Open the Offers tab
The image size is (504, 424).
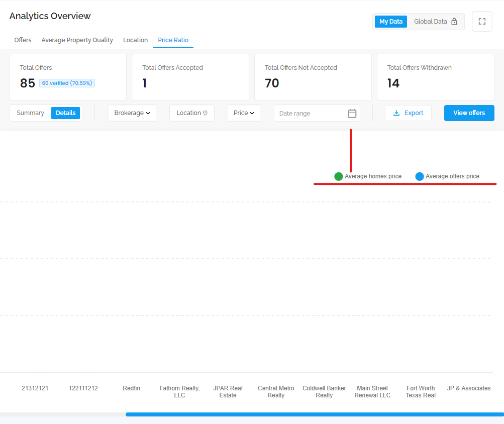23,40
